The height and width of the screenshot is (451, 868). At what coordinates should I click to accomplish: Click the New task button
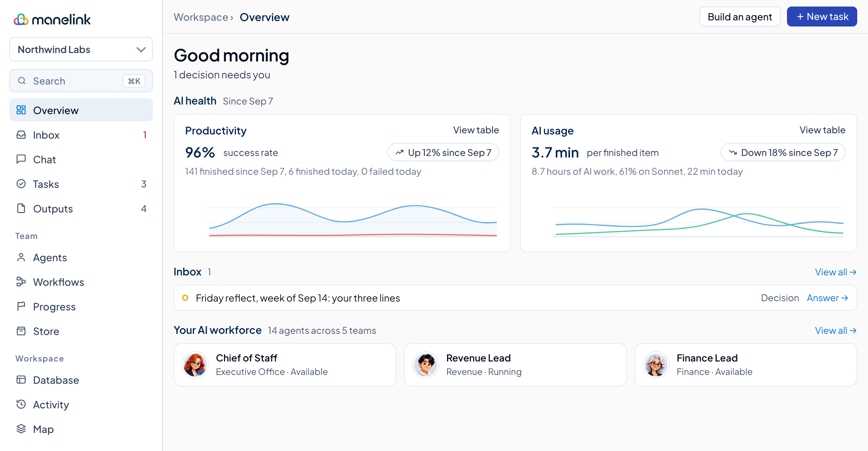click(x=822, y=17)
